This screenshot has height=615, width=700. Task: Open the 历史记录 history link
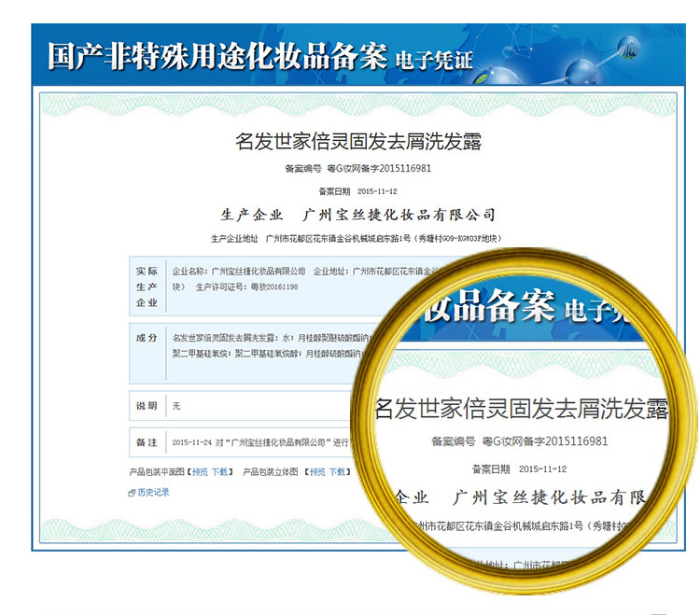[153, 493]
